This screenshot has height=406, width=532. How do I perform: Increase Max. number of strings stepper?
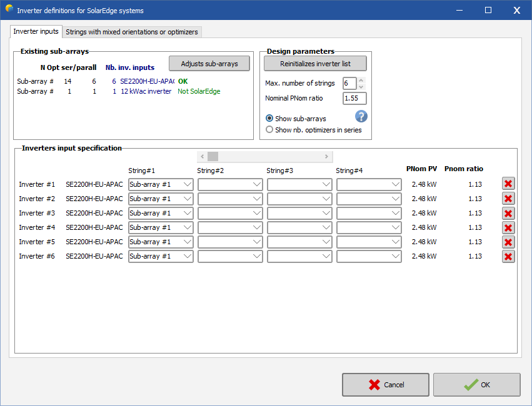click(361, 81)
